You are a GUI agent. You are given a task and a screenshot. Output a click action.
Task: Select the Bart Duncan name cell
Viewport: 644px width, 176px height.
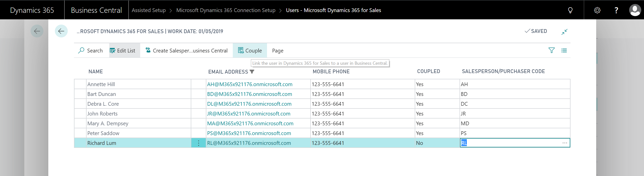click(x=138, y=94)
